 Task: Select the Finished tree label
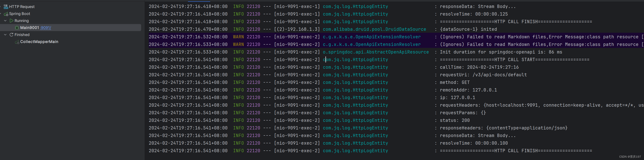22,35
